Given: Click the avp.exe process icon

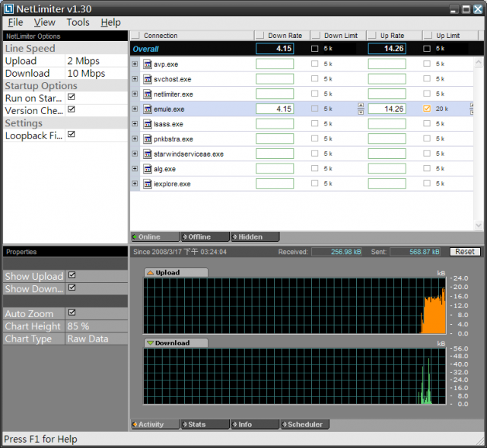Looking at the screenshot, I should [147, 64].
